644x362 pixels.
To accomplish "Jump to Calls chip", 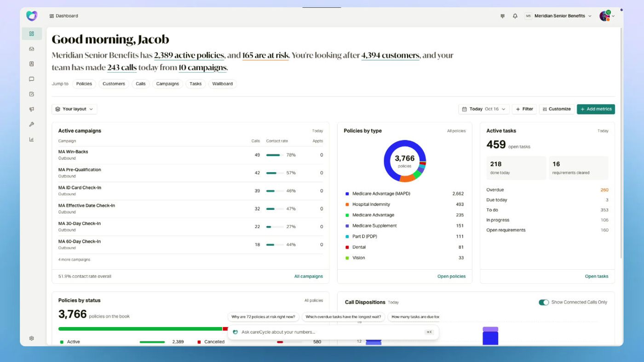I will 141,84.
